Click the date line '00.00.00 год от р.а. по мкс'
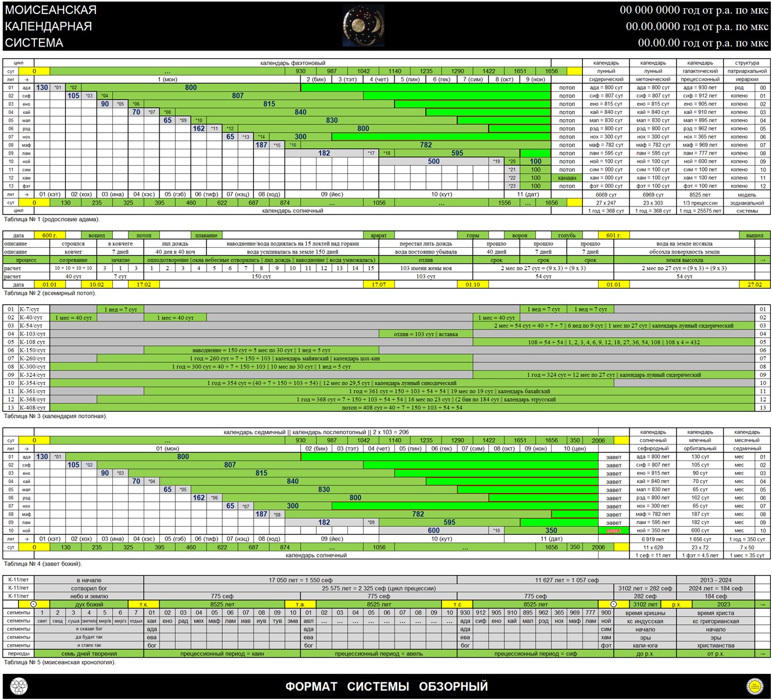The image size is (772, 700). (703, 42)
